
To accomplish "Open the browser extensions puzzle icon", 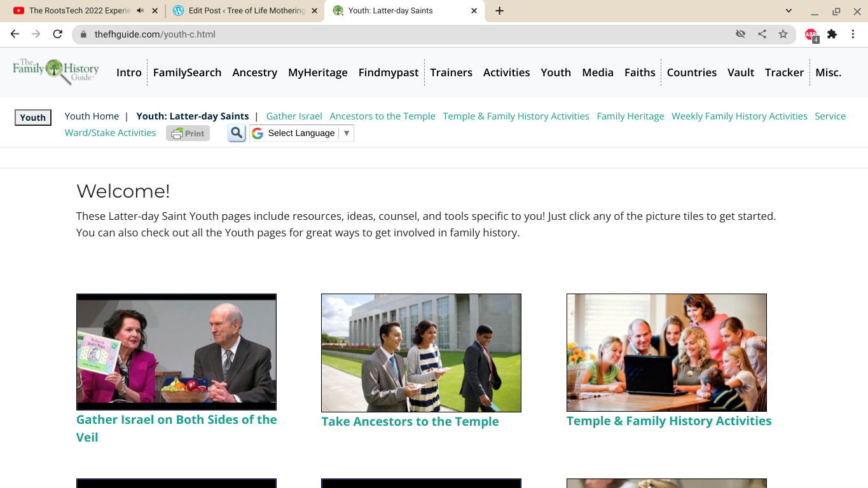I will 832,34.
